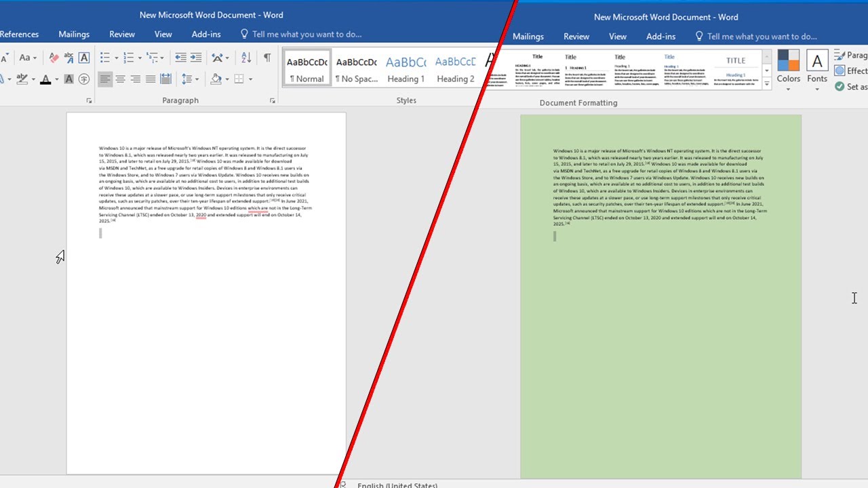Open the Add-ins tab in left window
868x488 pixels.
pos(206,34)
